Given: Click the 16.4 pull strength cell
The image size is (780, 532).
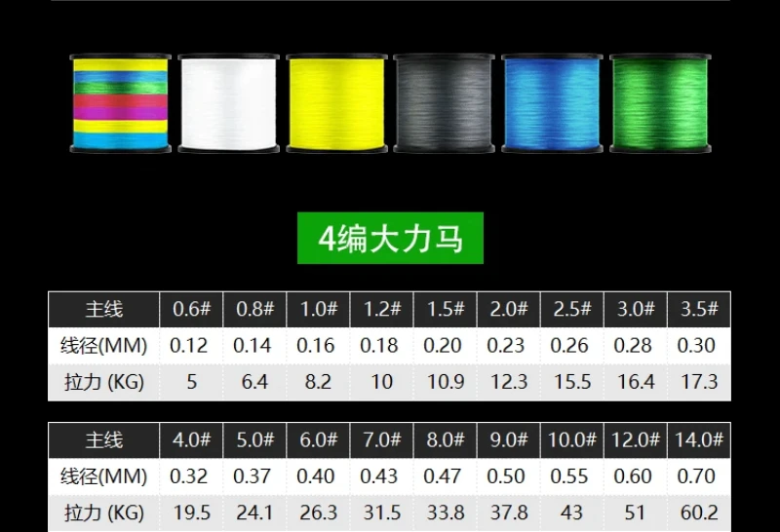Looking at the screenshot, I should [x=636, y=382].
